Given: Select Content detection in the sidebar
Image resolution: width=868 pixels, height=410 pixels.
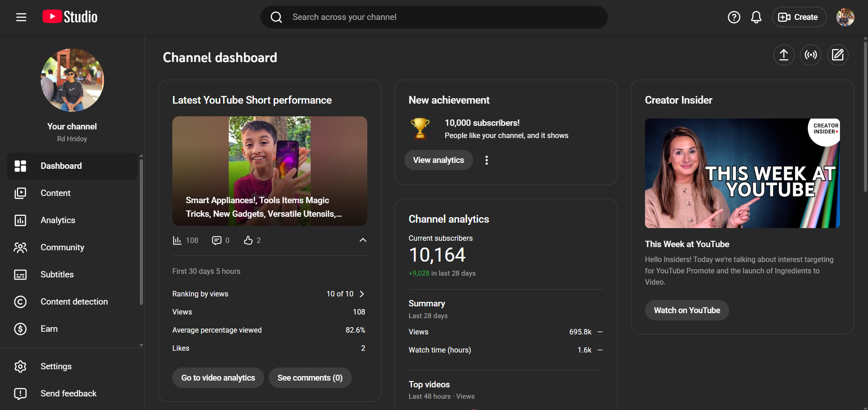Looking at the screenshot, I should pos(74,302).
